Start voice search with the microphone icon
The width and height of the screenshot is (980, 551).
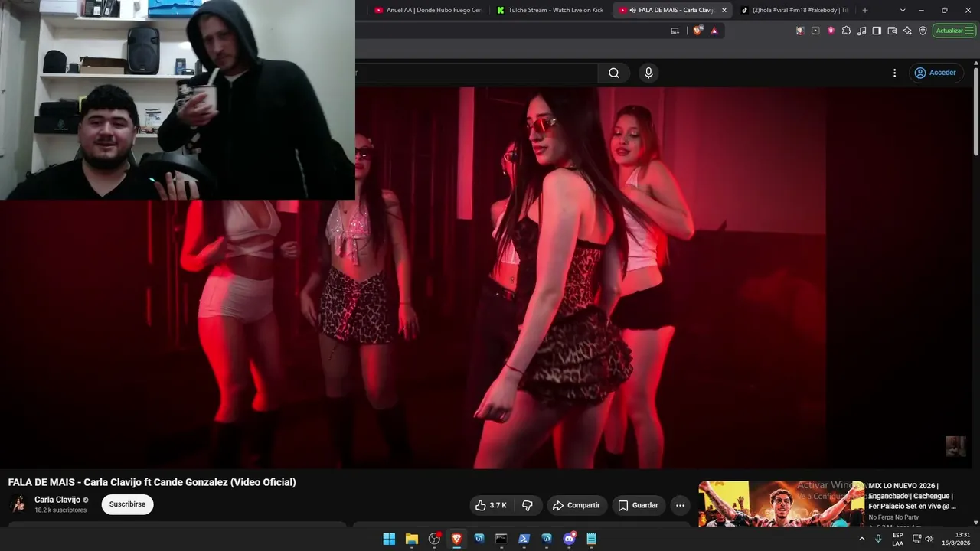click(x=648, y=73)
